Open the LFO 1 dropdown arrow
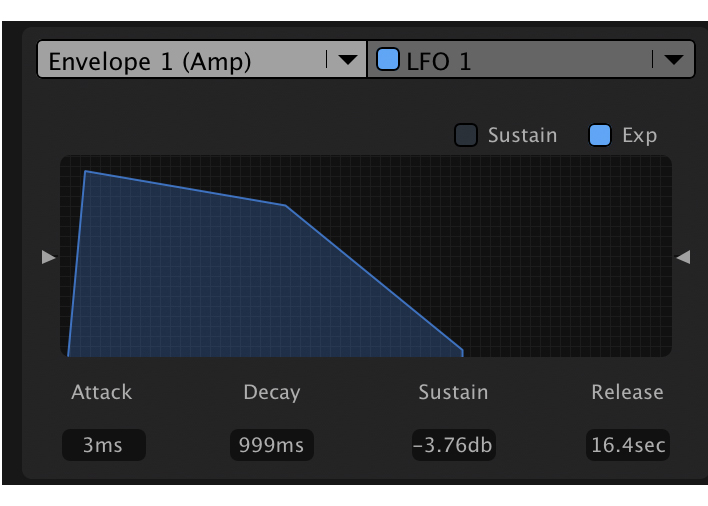 tap(673, 60)
